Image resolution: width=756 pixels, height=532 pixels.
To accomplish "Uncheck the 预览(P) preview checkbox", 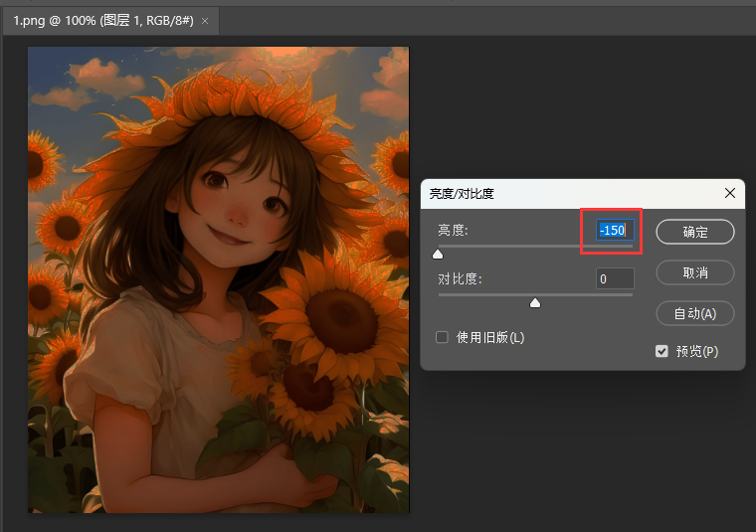I will (661, 351).
